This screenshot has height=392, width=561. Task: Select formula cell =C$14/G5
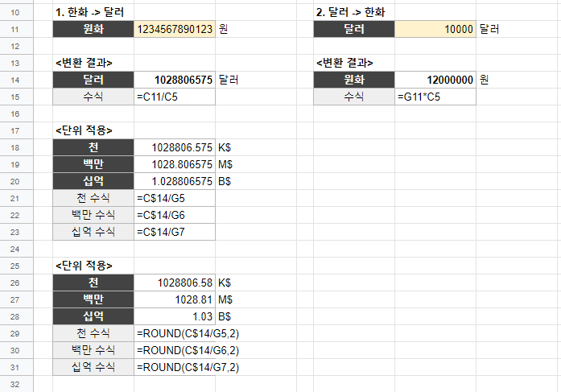pyautogui.click(x=175, y=198)
